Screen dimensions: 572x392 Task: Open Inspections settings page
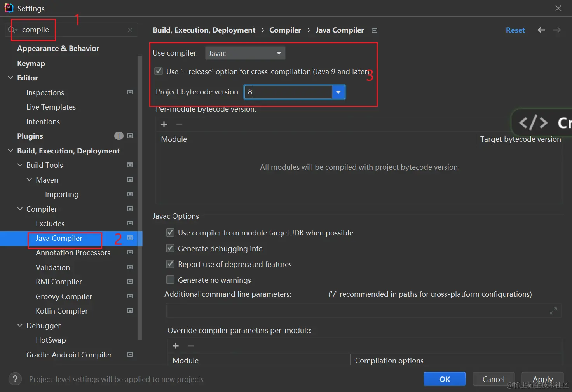pos(45,92)
